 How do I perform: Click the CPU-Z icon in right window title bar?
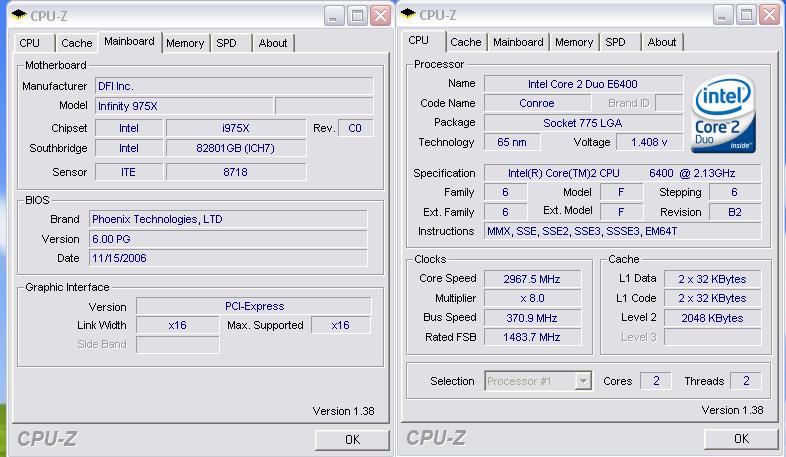point(409,14)
